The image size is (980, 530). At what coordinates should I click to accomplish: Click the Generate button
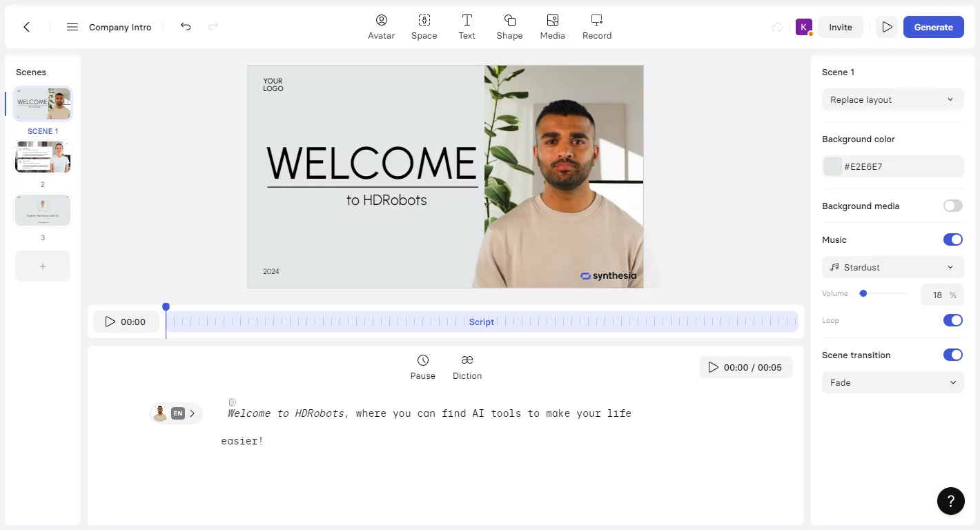tap(933, 27)
